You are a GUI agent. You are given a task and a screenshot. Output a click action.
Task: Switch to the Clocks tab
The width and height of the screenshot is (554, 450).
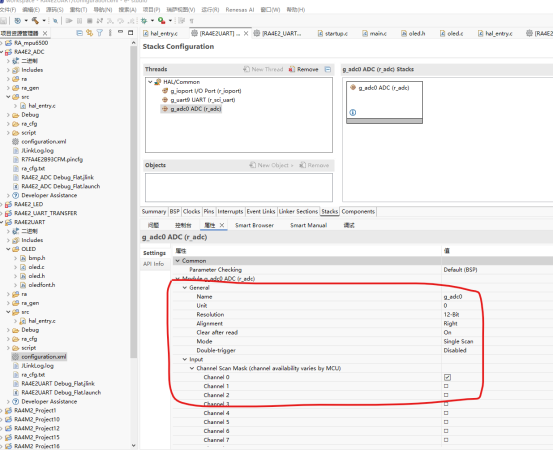(x=191, y=211)
